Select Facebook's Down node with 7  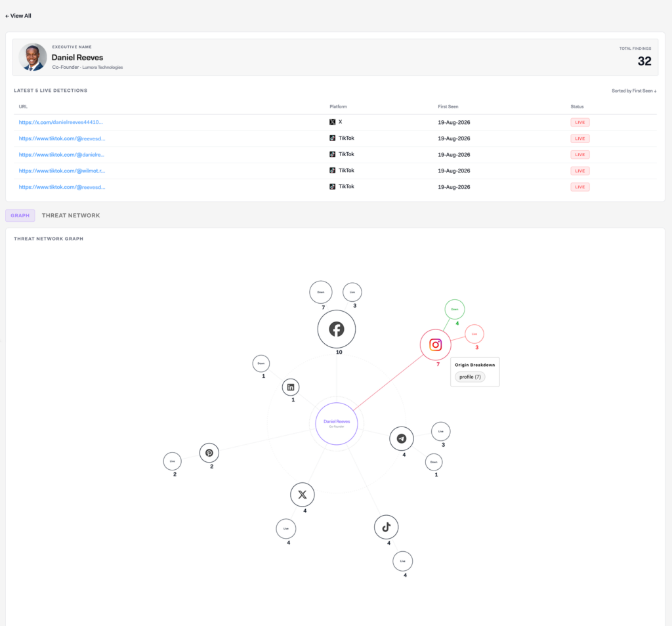[x=320, y=292]
